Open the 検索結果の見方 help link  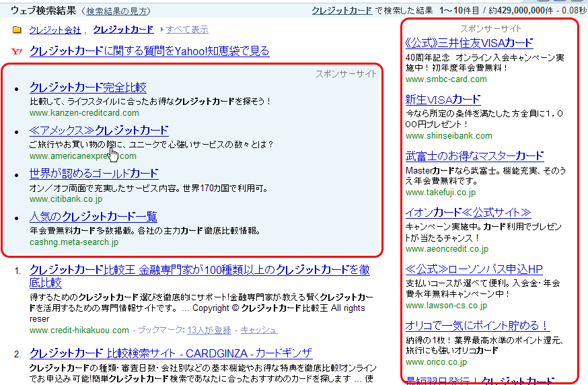click(x=116, y=11)
